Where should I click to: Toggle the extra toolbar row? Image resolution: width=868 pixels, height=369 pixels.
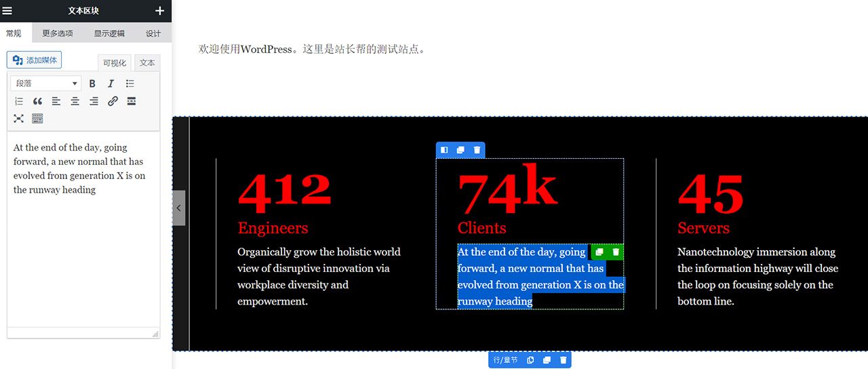(37, 119)
